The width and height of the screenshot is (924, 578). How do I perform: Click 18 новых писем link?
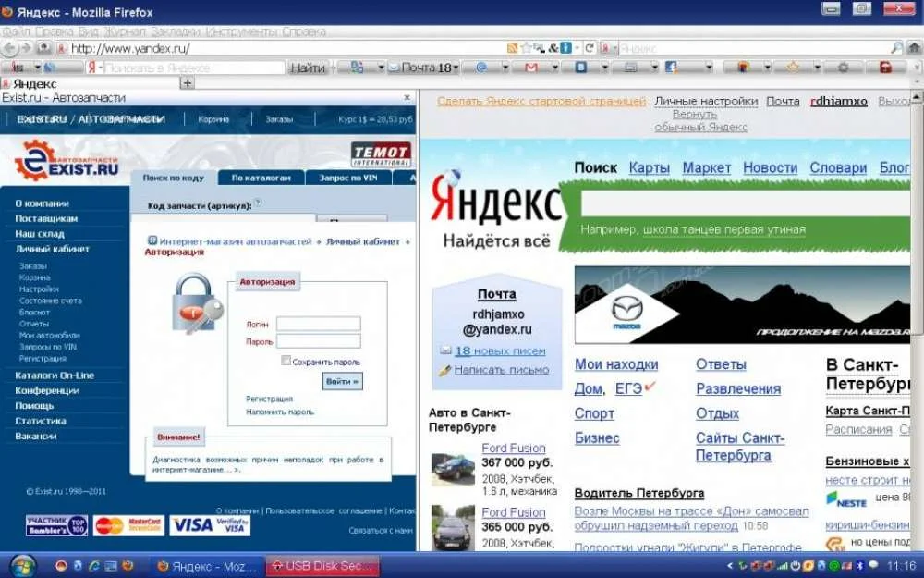[500, 350]
